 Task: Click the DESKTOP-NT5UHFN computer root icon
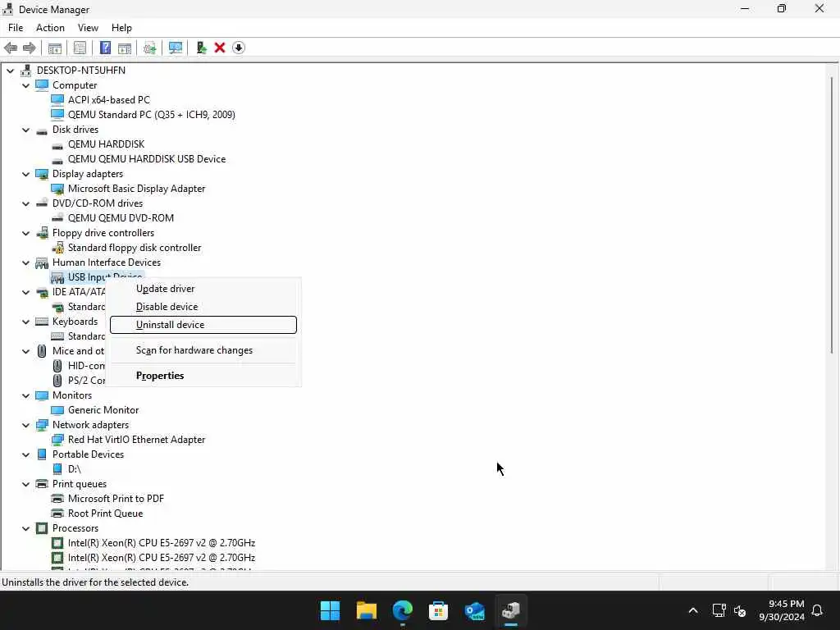click(25, 71)
